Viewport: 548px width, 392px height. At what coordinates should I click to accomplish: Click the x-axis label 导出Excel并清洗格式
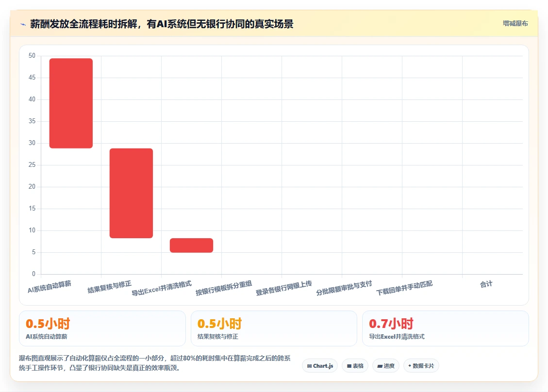pyautogui.click(x=162, y=289)
